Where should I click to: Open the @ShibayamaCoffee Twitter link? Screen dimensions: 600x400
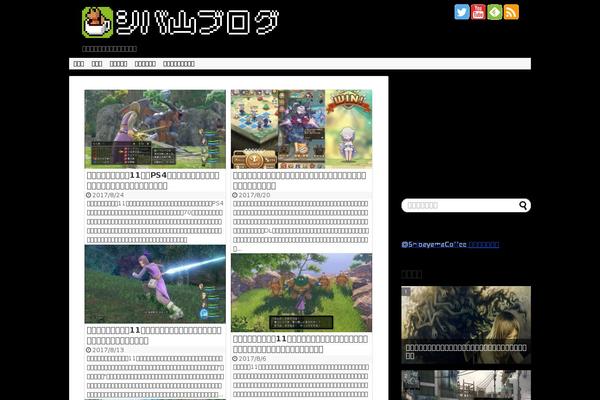coord(450,245)
